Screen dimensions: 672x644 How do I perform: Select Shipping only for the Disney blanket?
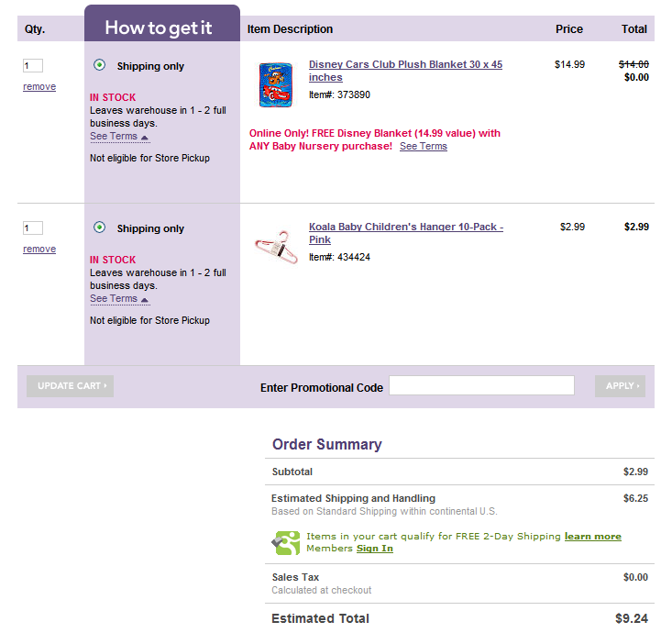[99, 65]
